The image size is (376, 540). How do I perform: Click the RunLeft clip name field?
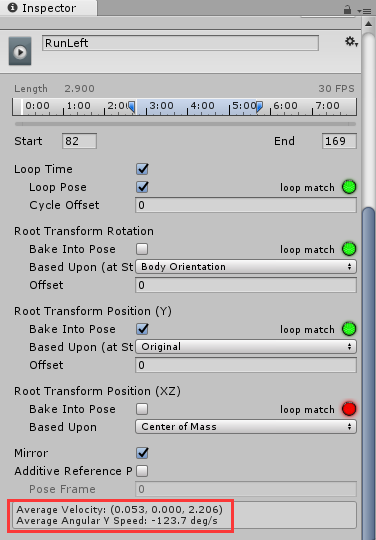180,43
